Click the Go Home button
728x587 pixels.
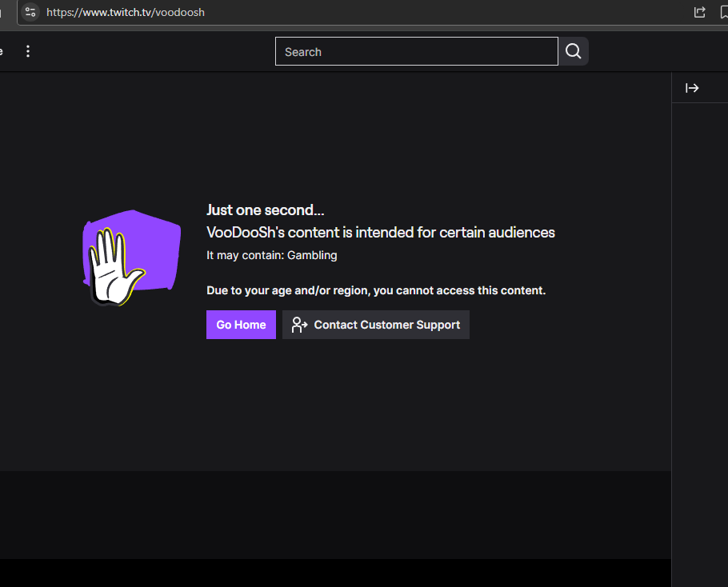click(241, 325)
